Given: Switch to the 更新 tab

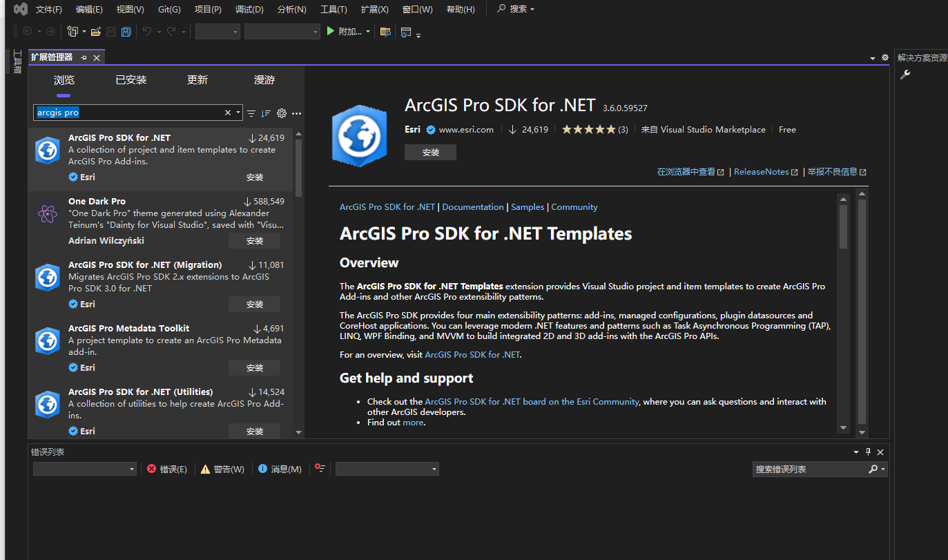Looking at the screenshot, I should pos(197,80).
